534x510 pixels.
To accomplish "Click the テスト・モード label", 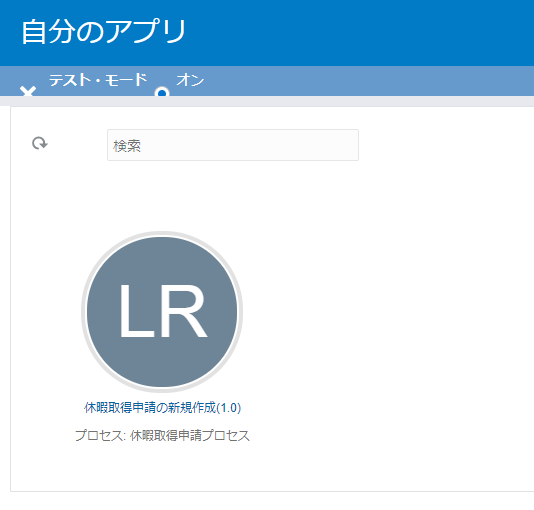I will pos(98,80).
